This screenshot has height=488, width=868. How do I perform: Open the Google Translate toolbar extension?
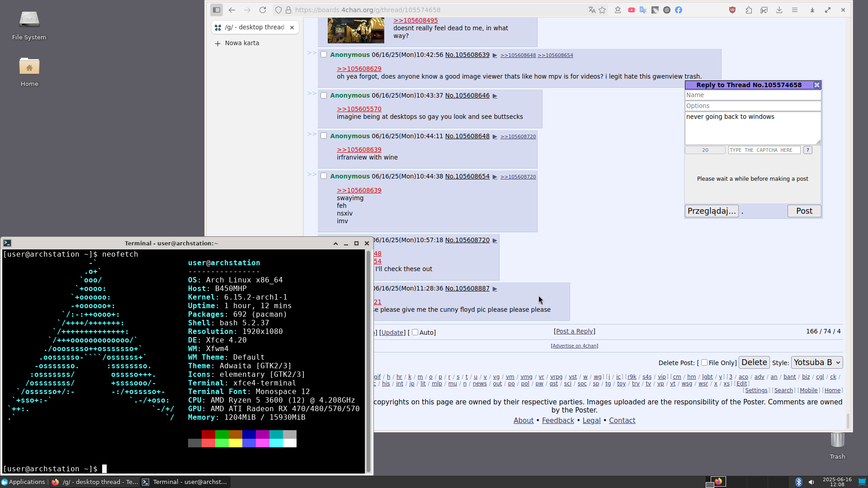(x=643, y=10)
